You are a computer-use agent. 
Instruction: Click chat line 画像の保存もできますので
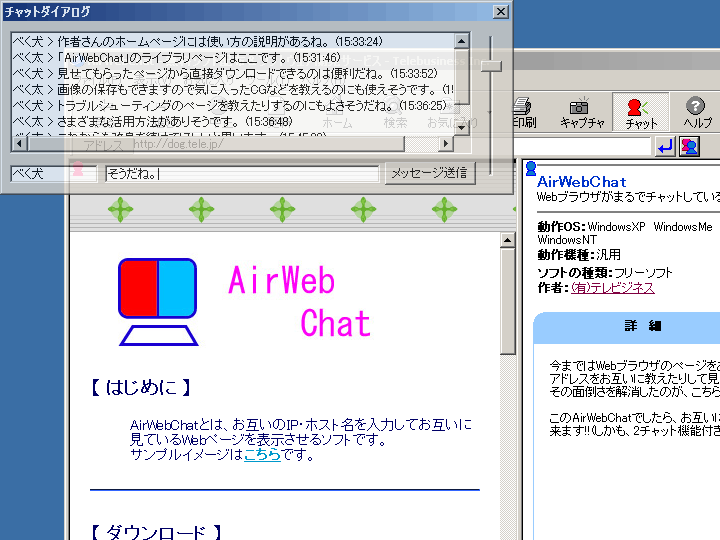click(x=233, y=90)
